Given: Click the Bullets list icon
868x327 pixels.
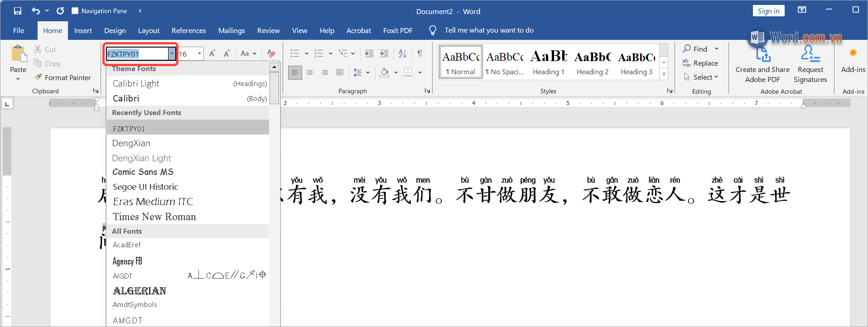Looking at the screenshot, I should (x=295, y=53).
